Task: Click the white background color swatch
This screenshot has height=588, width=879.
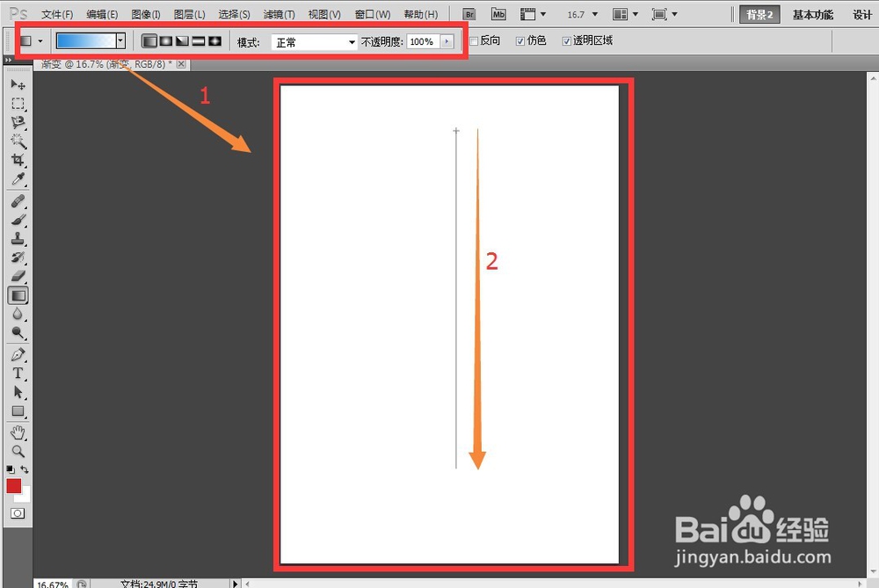Action: pyautogui.click(x=25, y=496)
